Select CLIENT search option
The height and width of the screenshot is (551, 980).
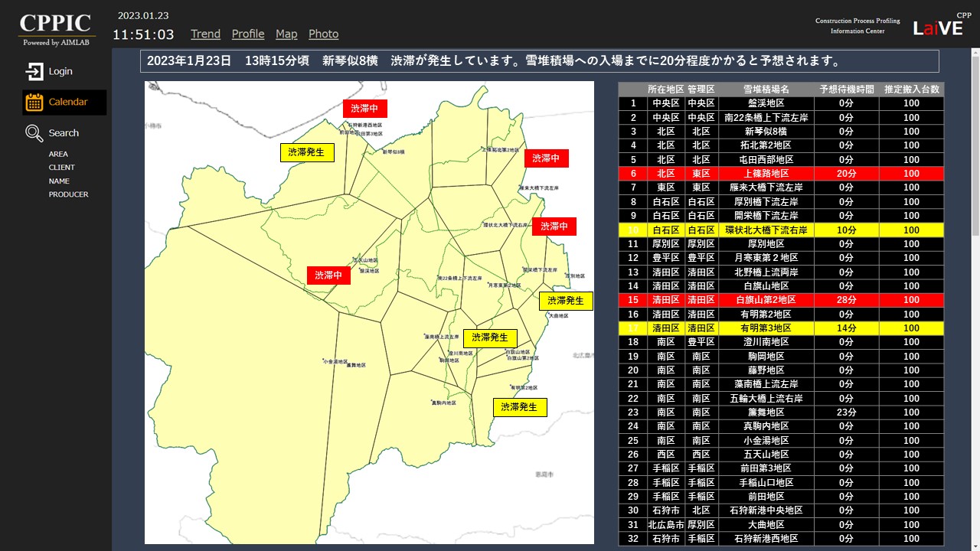[62, 168]
